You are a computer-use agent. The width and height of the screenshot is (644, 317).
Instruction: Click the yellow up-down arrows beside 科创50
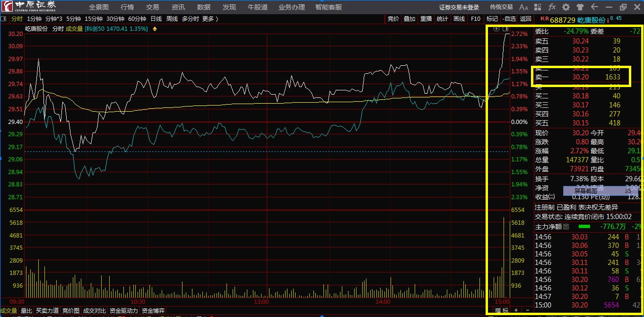(155, 29)
